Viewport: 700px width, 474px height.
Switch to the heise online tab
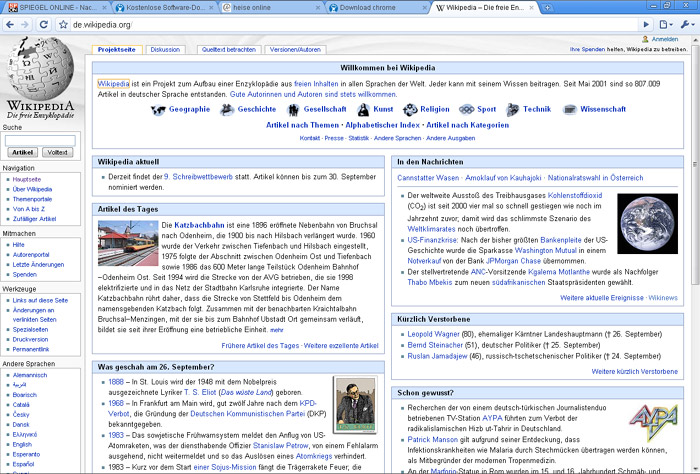tap(271, 8)
